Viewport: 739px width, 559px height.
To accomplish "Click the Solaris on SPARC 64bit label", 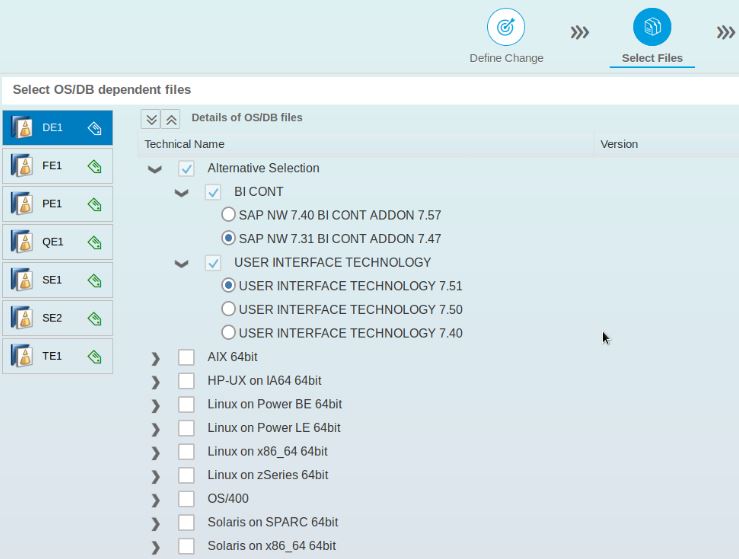I will pos(272,522).
